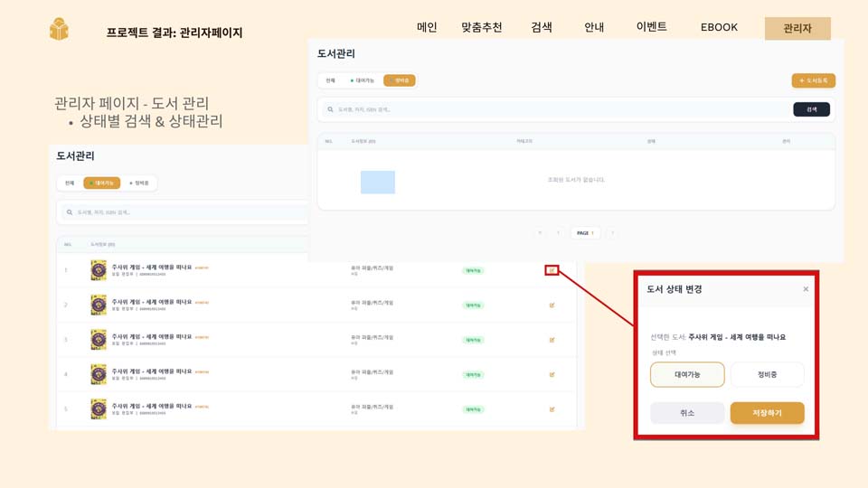Click the edit icon in book row 2
Screen dimensions: 868x488
(552, 305)
